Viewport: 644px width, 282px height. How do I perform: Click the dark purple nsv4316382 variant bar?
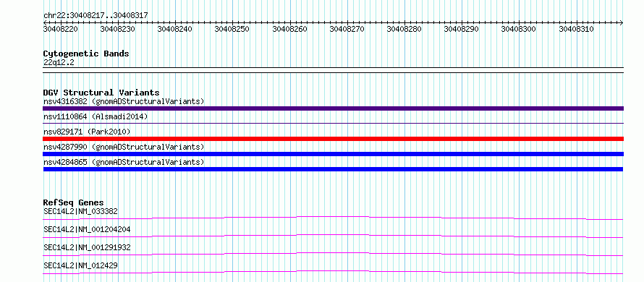click(333, 108)
